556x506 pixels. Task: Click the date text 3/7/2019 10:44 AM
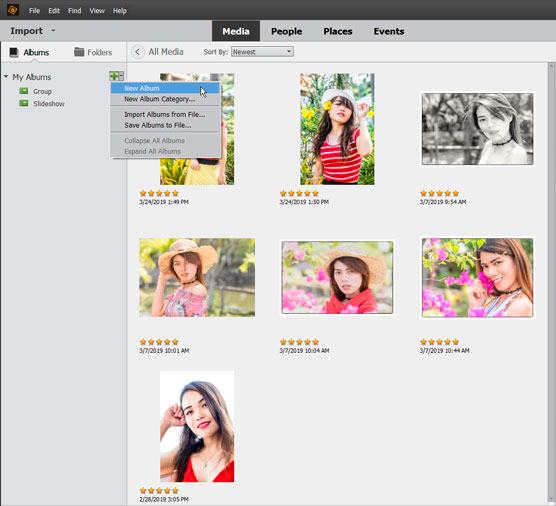tap(444, 350)
